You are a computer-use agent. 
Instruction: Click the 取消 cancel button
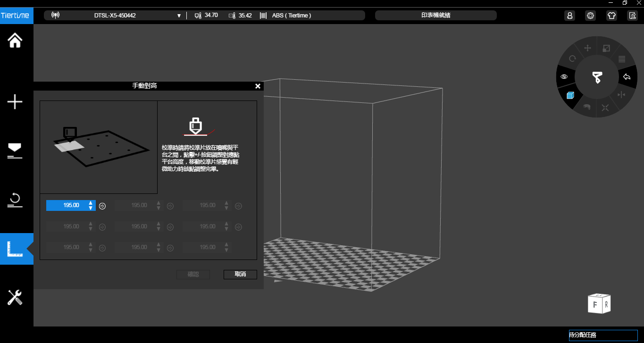240,275
